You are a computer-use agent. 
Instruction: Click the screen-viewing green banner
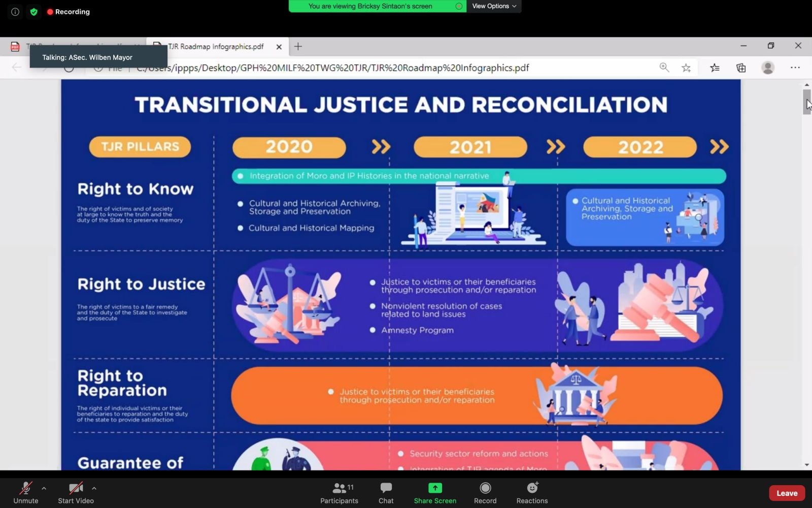click(x=378, y=6)
